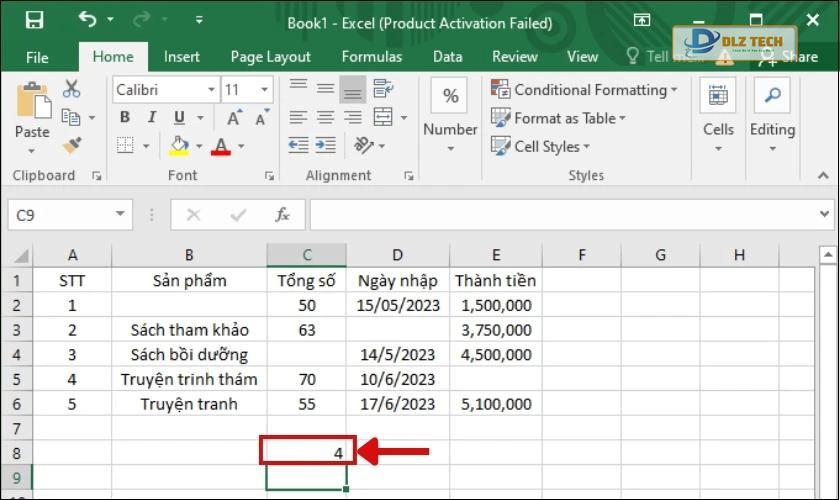Open the Undo history dropdown arrow
This screenshot has width=840, height=500.
tap(110, 19)
